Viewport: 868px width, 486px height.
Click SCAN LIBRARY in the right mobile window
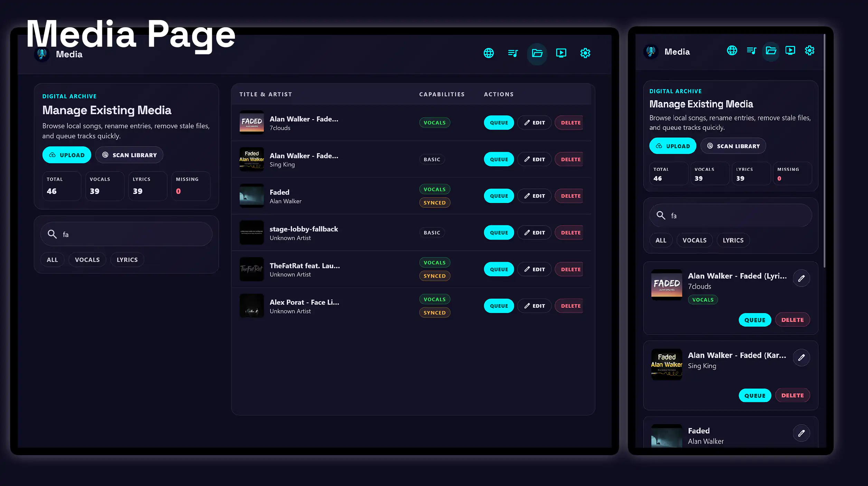pos(733,146)
